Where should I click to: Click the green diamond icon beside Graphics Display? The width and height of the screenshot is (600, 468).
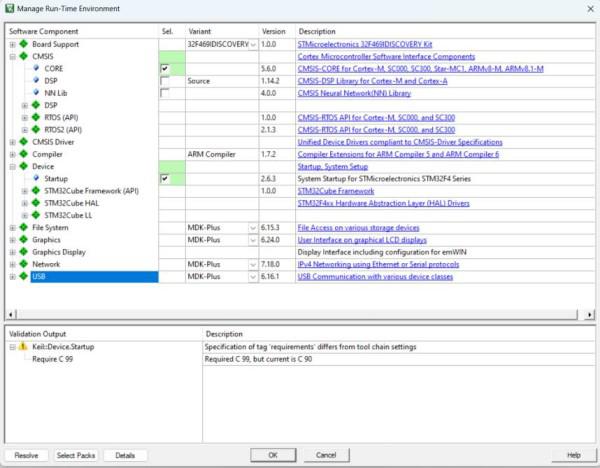pos(24,252)
